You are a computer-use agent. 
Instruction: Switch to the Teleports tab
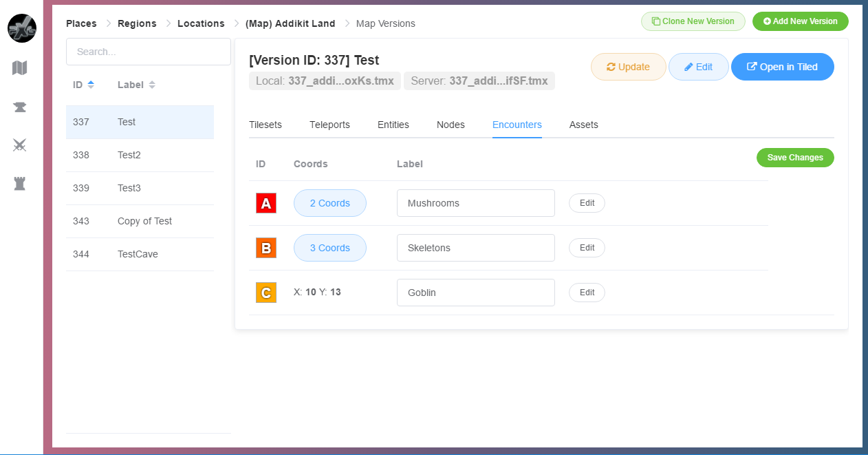coord(329,125)
